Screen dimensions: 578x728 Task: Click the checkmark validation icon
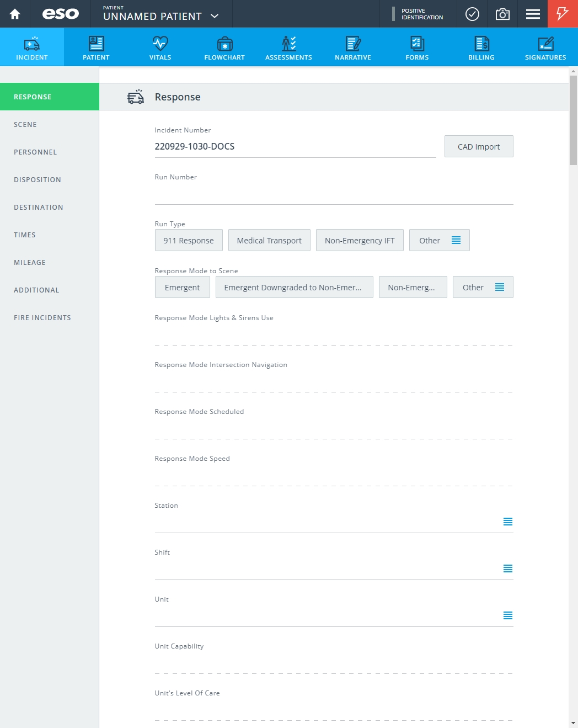472,14
